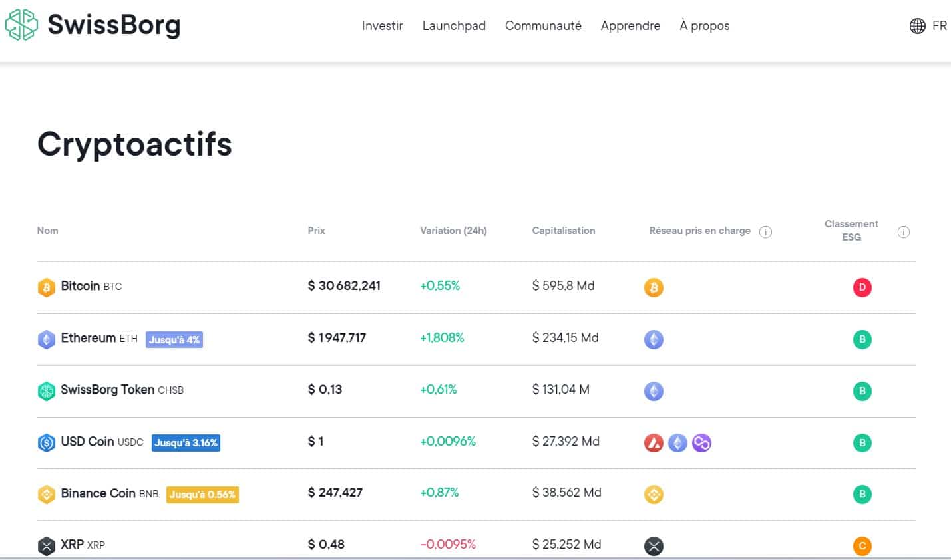Screen dimensions: 951x560
Task: Click the Réseau pris en charge header
Action: tap(699, 231)
